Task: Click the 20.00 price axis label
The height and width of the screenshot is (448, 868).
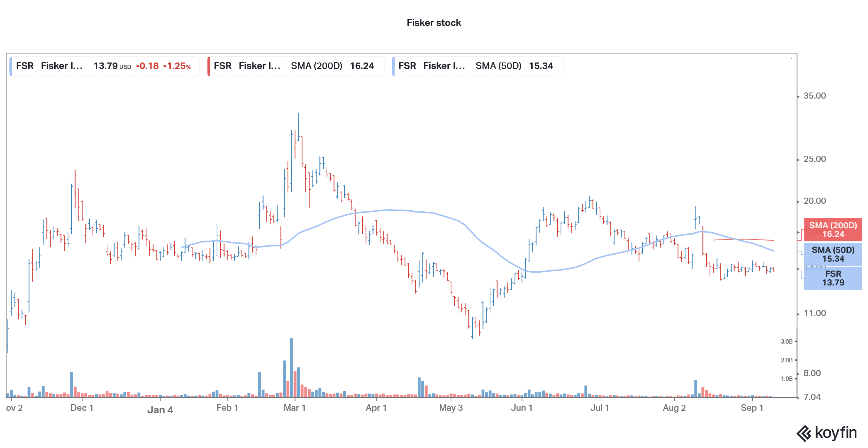Action: coord(814,201)
